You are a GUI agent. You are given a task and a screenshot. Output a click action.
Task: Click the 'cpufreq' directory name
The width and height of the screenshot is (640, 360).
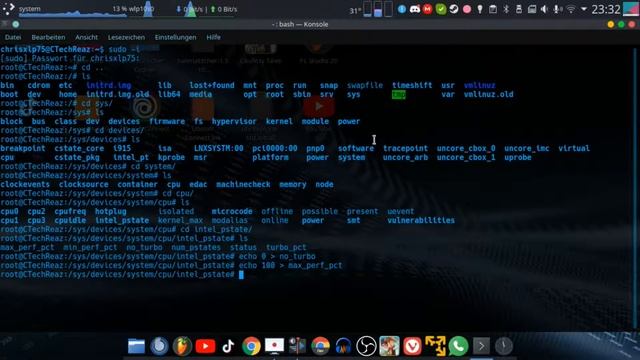point(70,212)
